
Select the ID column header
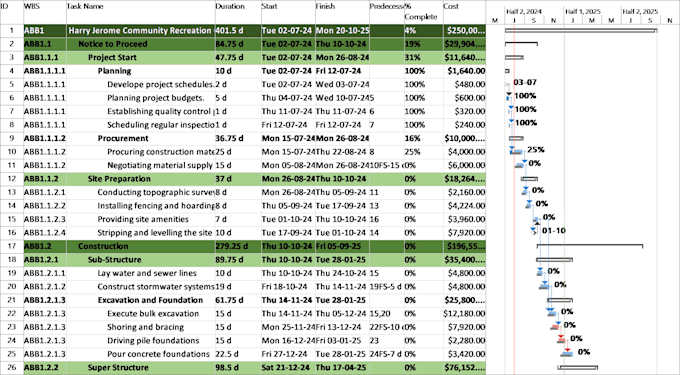(x=12, y=12)
